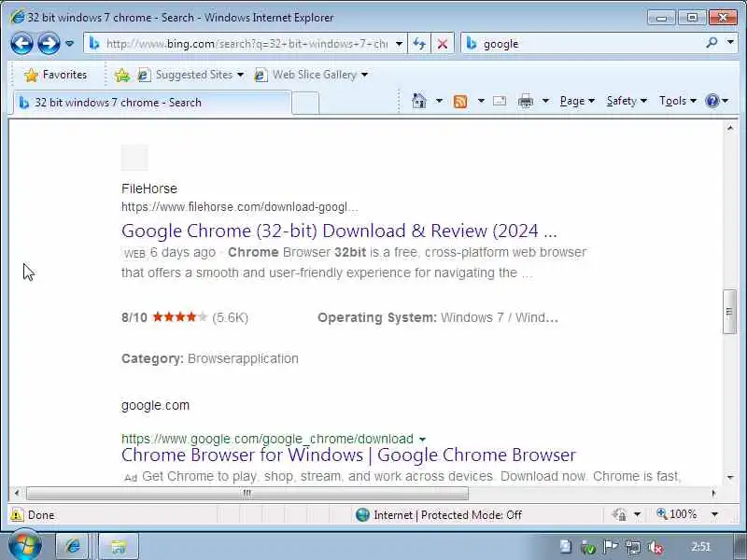Click the document tray icon
The width and height of the screenshot is (747, 560).
566,547
